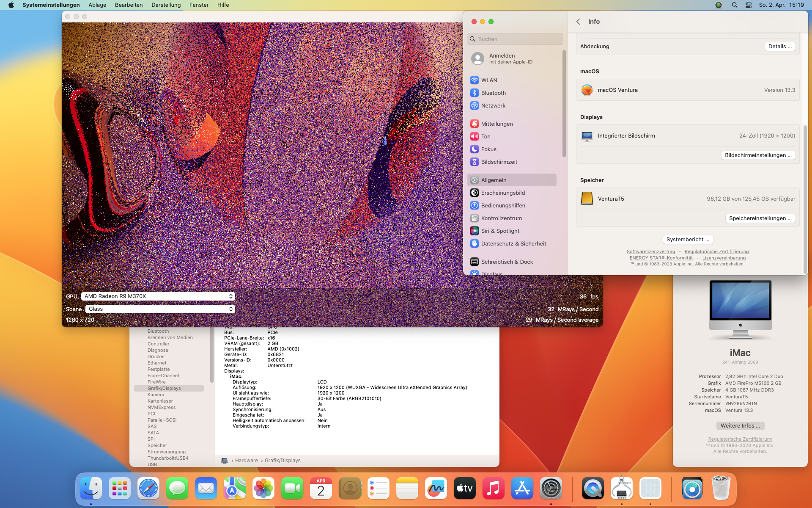Image resolution: width=812 pixels, height=508 pixels.
Task: Open the Fenster menu
Action: tap(199, 5)
